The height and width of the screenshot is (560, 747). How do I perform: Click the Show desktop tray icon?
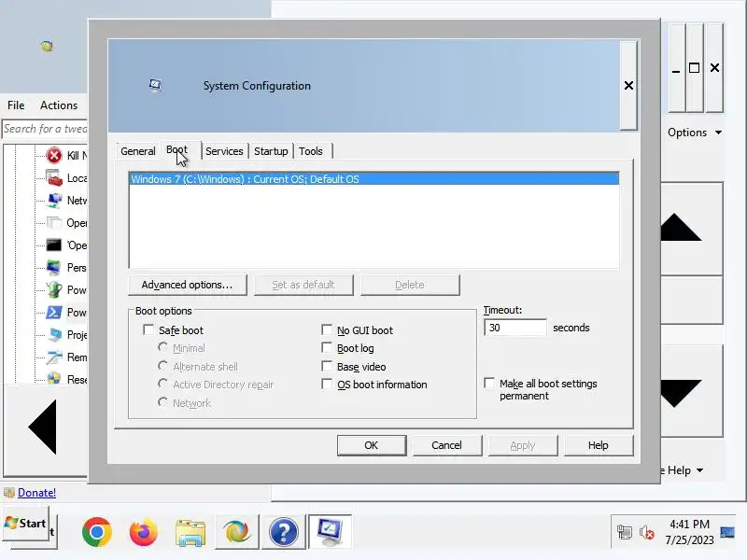[727, 532]
